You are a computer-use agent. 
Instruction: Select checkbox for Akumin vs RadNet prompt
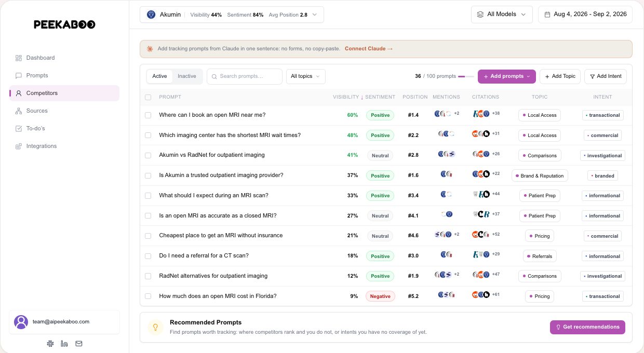point(148,155)
